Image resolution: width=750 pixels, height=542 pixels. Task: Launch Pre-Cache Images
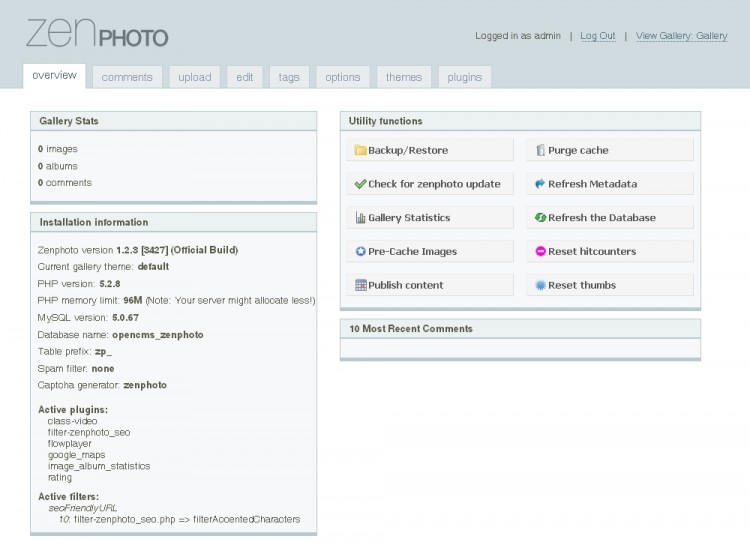pyautogui.click(x=430, y=251)
